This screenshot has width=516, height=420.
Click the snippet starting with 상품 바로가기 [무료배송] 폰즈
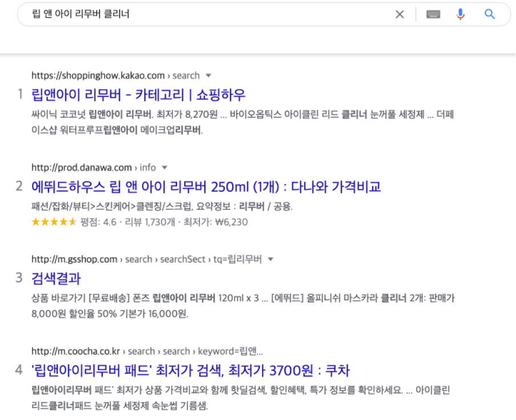tap(243, 306)
